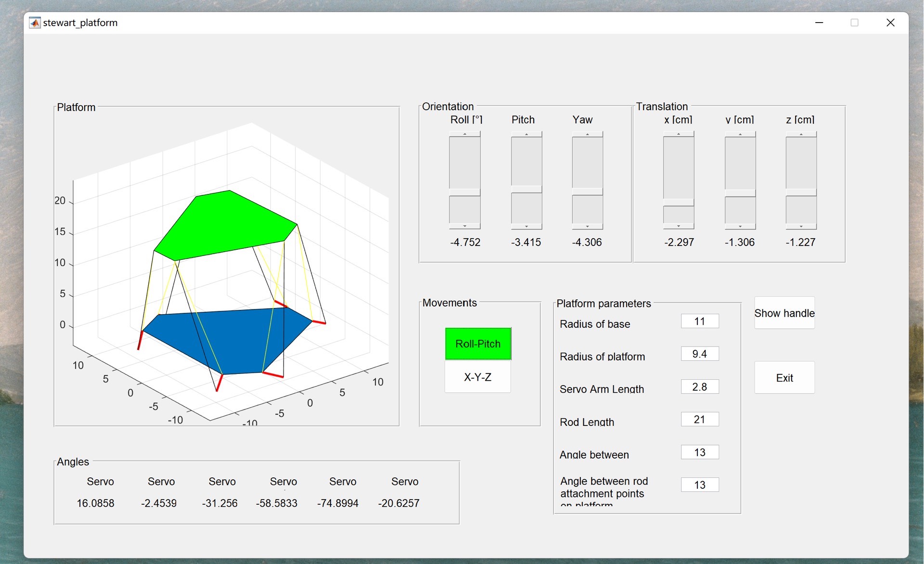Click the y [cm] slider's down arrow
The height and width of the screenshot is (564, 924).
(740, 226)
